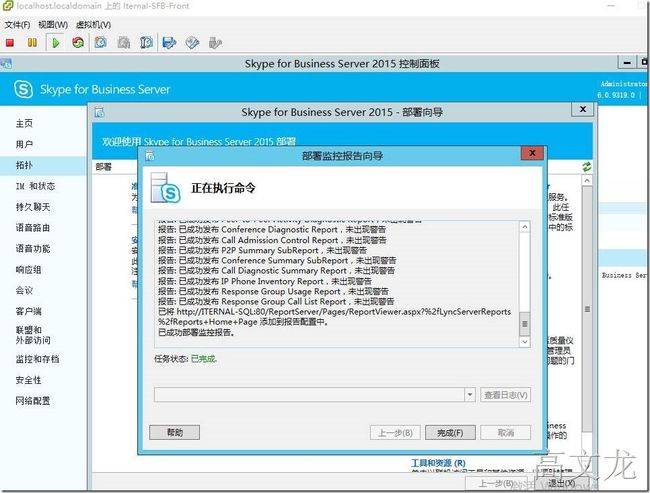Select 网络配置 in the navigation
Viewport: 650px width, 493px height.
[33, 401]
